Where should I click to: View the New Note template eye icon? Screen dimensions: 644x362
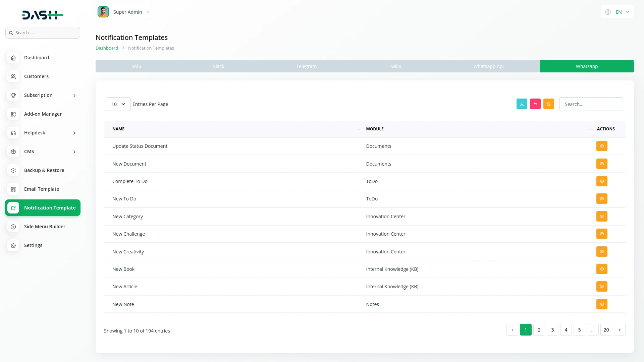(x=602, y=304)
